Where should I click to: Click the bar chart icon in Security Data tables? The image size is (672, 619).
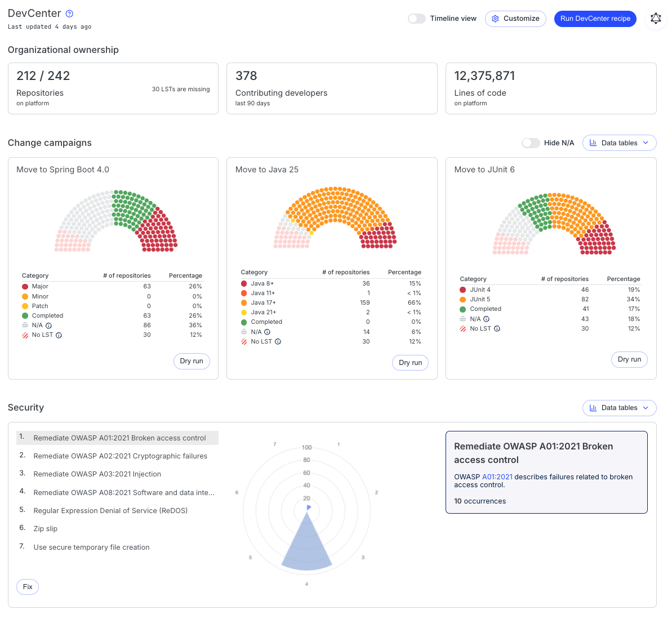click(x=593, y=408)
